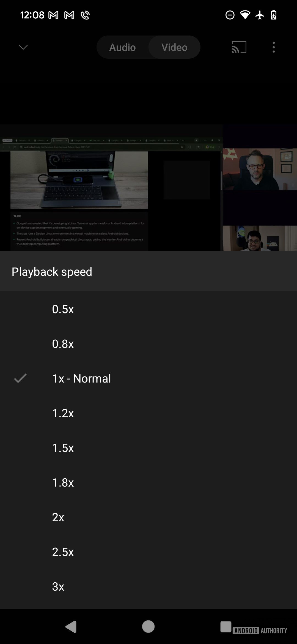This screenshot has width=297, height=644.
Task: Select the 0.5x playback speed
Action: (148, 309)
